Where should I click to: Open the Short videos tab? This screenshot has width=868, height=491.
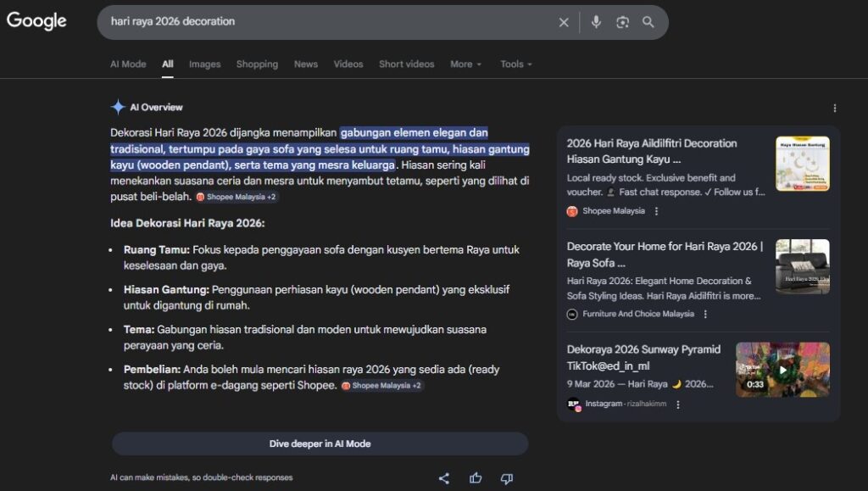(406, 64)
